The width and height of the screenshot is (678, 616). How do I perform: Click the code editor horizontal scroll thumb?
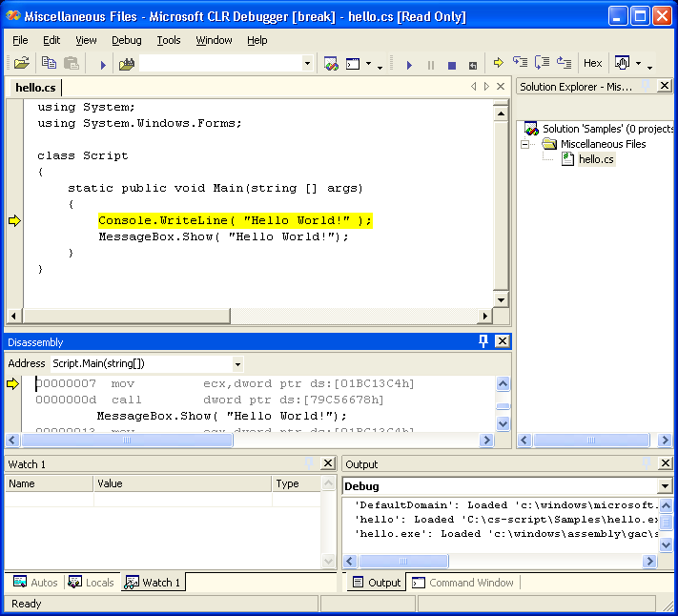pos(126,316)
